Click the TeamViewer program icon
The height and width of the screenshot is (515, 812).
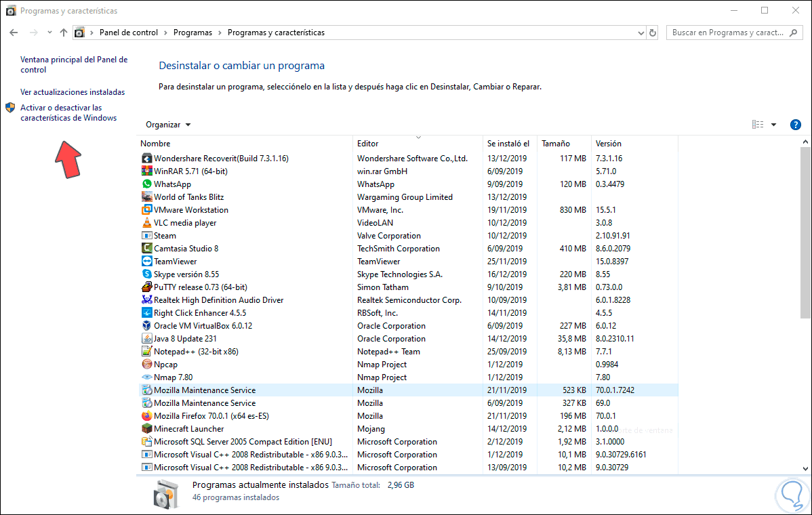tap(146, 262)
